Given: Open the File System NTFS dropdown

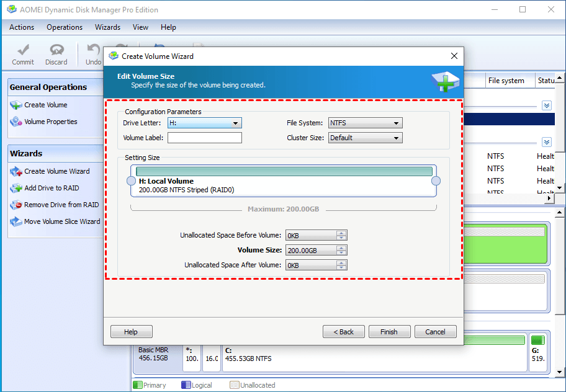Looking at the screenshot, I should click(x=366, y=123).
